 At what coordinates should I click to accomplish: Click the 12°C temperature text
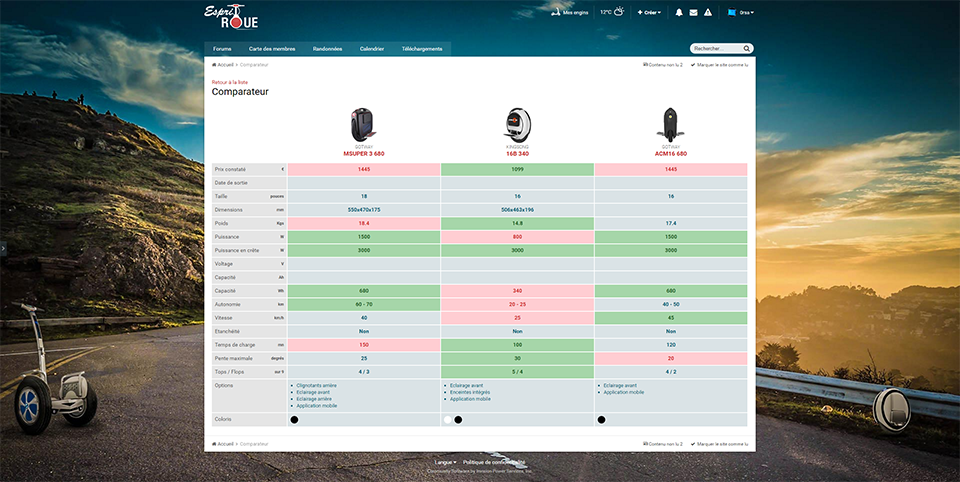(606, 12)
